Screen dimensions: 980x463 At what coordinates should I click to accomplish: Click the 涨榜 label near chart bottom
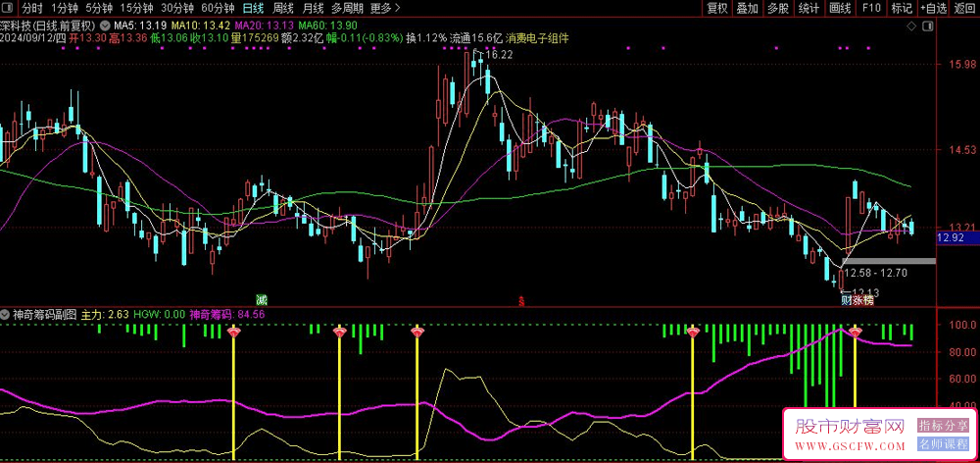[x=863, y=301]
